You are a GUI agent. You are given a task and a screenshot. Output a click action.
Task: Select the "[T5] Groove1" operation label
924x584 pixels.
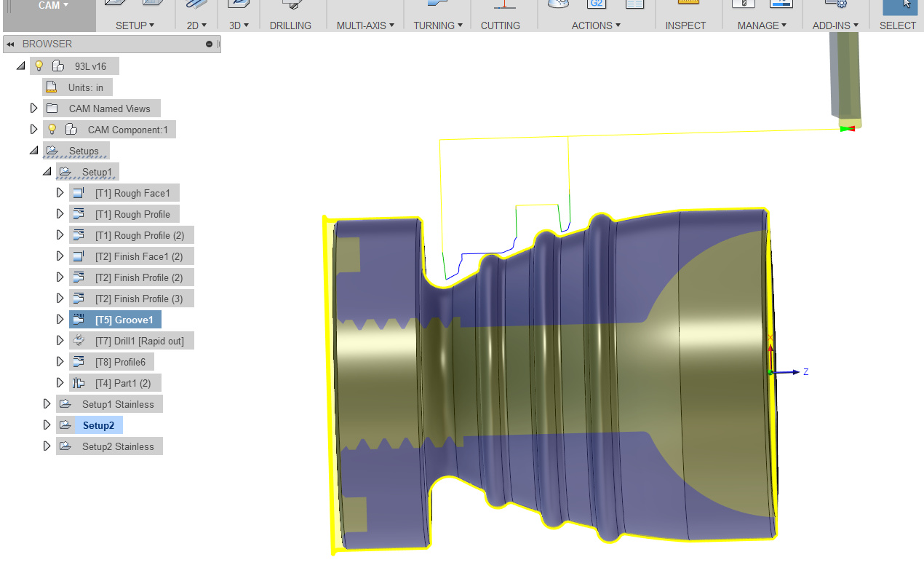(124, 320)
